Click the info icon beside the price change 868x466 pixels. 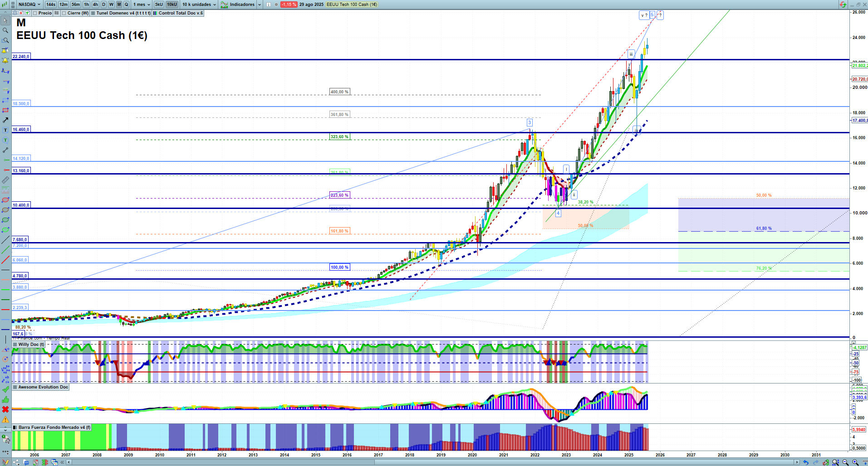coord(269,5)
